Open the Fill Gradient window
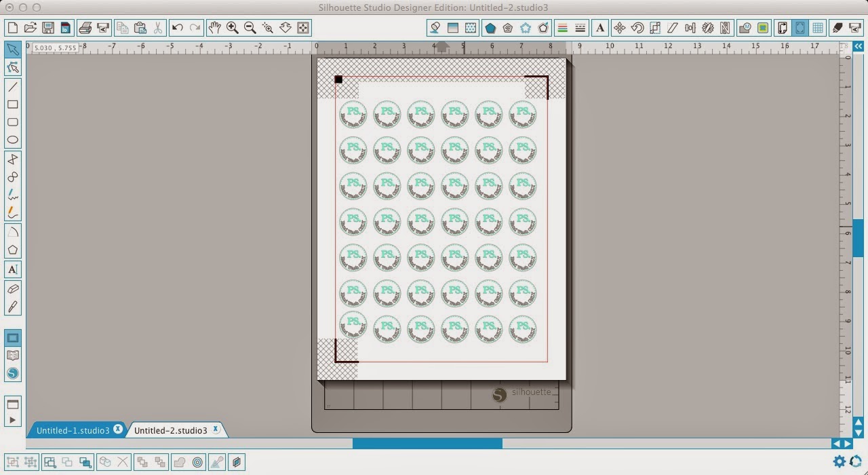The image size is (868, 475). 452,28
